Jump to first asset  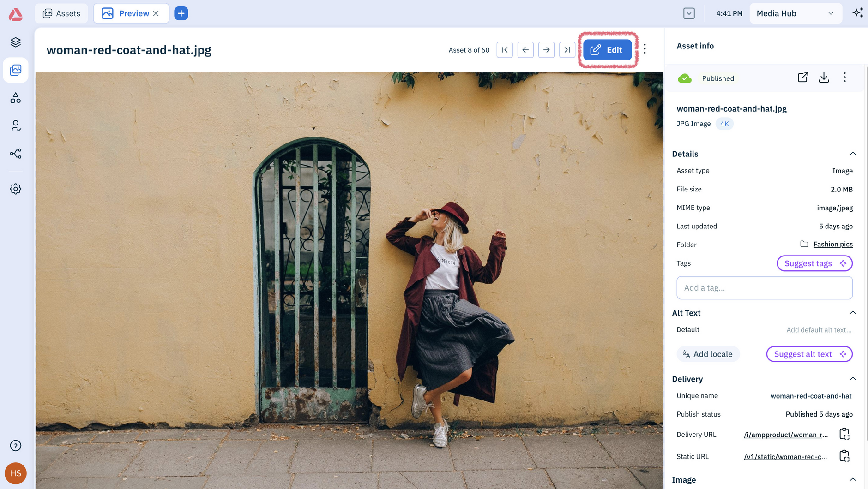point(505,50)
